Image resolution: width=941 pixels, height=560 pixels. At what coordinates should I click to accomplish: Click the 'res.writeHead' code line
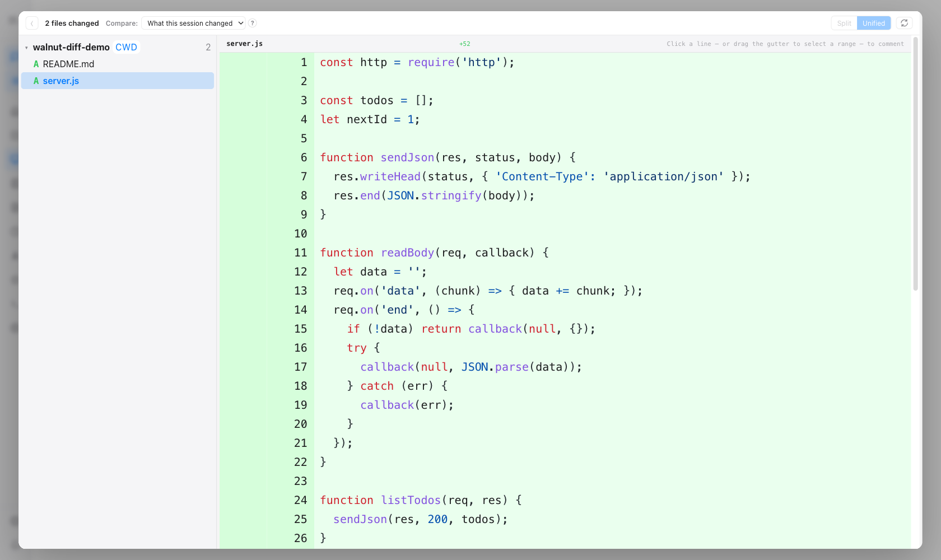(542, 176)
